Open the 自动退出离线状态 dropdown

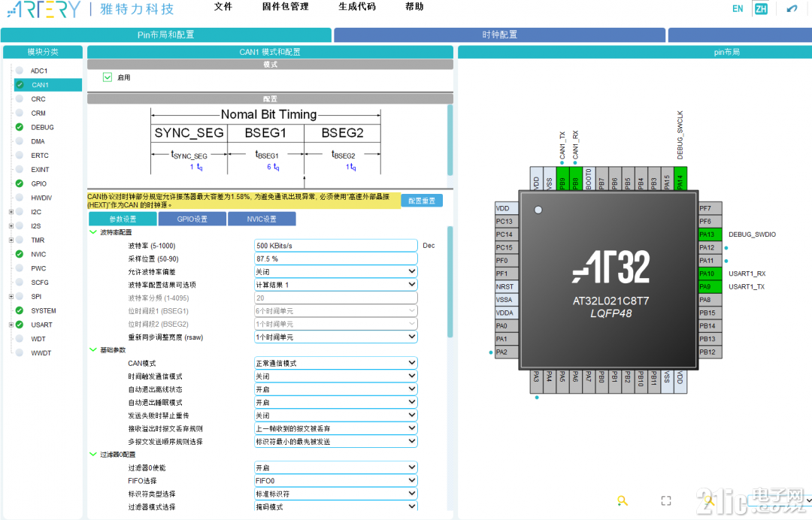point(335,389)
